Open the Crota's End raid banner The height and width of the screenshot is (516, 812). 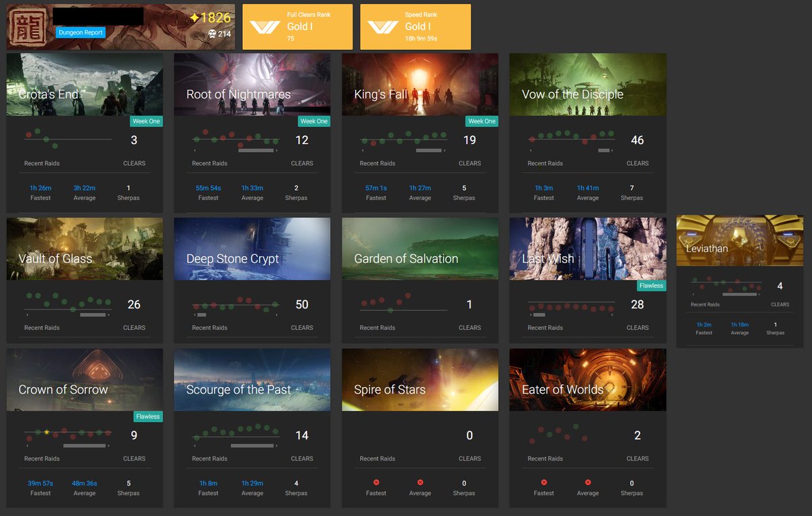pos(85,85)
